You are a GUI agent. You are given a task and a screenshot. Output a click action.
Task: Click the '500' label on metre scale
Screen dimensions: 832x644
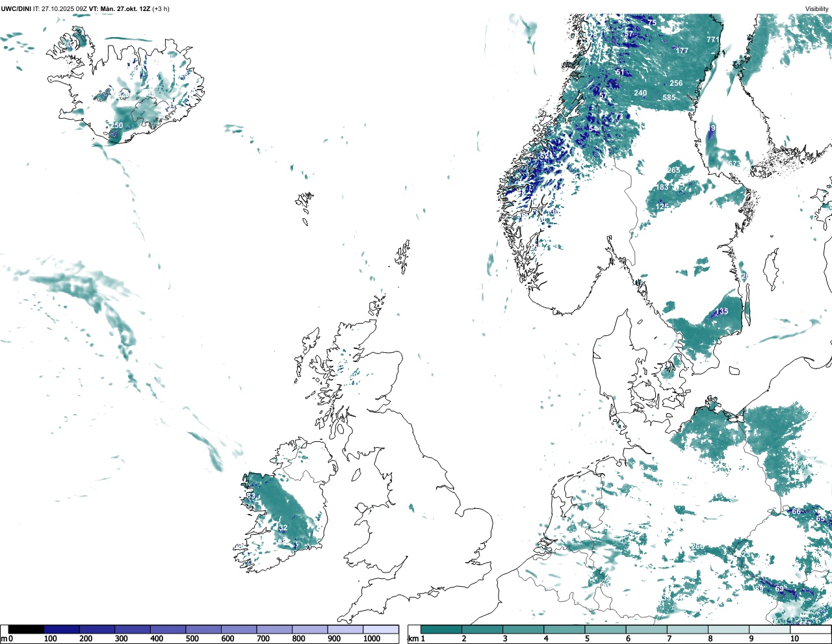coord(192,639)
